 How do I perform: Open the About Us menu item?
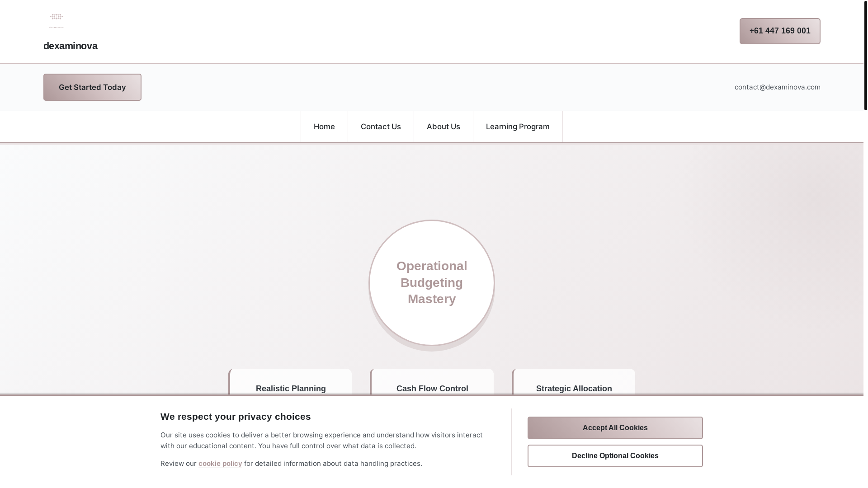(x=443, y=127)
